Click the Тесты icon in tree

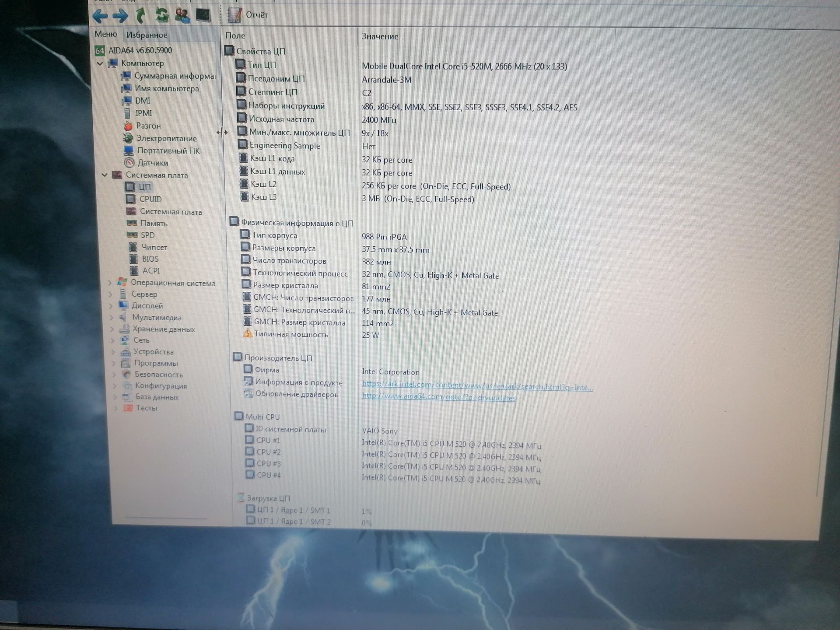coord(128,408)
